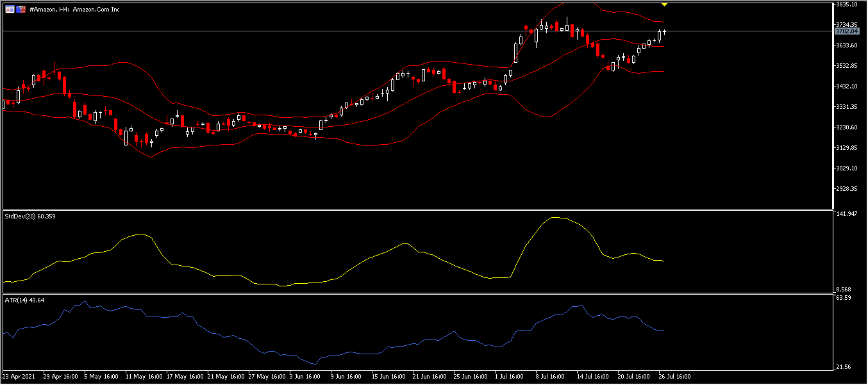This screenshot has height=385, width=868.
Task: Click the 3432.10 price scale value
Action: [x=847, y=86]
